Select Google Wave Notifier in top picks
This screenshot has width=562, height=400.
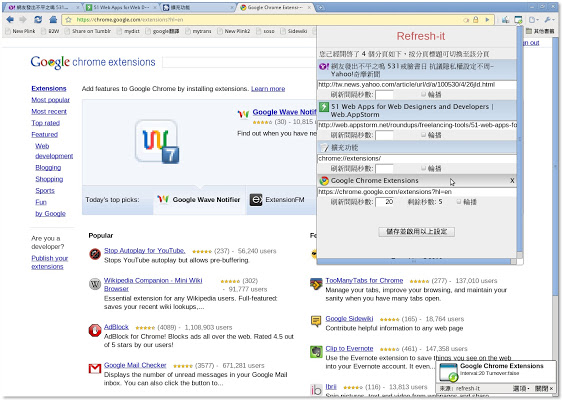click(199, 200)
